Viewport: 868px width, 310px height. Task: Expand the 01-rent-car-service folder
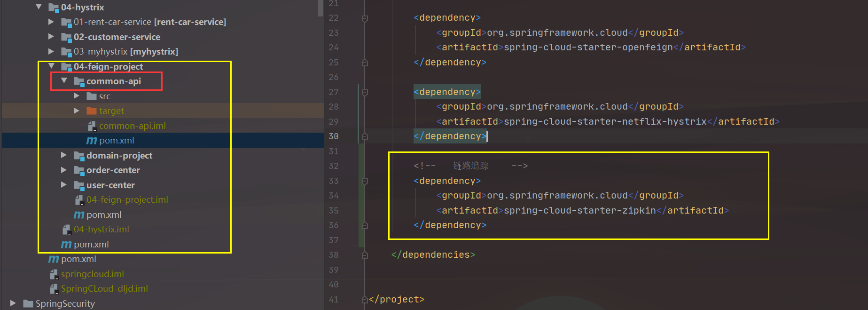(x=51, y=22)
